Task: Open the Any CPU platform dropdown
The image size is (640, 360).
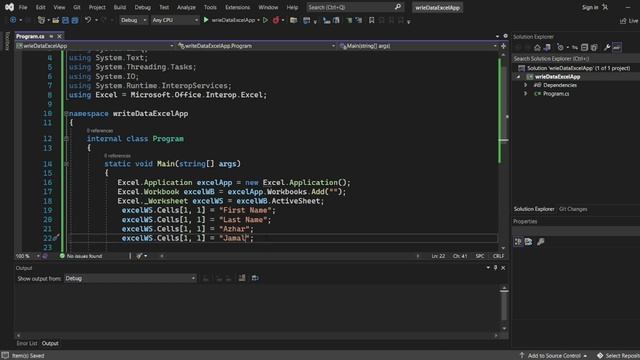Action: coord(175,20)
